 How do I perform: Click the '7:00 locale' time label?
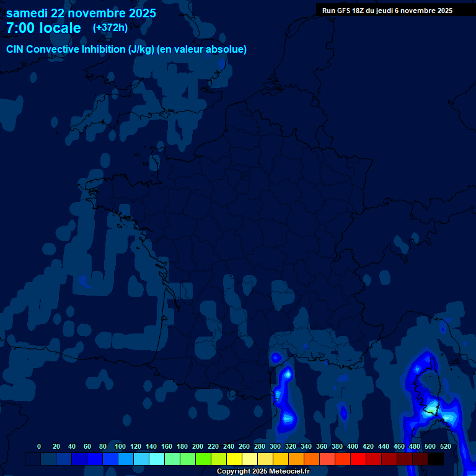pos(43,28)
